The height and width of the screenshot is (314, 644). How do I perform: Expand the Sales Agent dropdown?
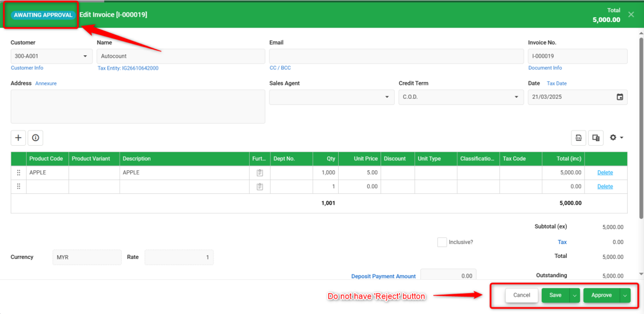tap(331, 97)
